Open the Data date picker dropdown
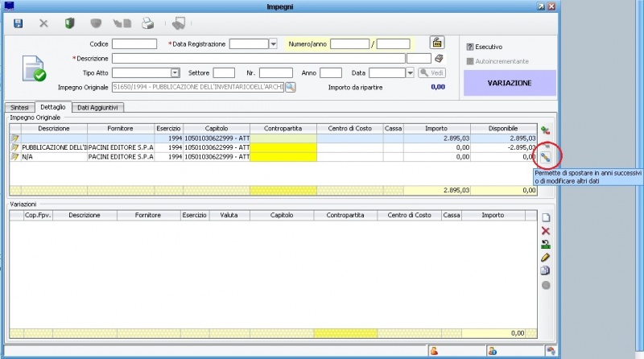The width and height of the screenshot is (644, 359). [410, 73]
